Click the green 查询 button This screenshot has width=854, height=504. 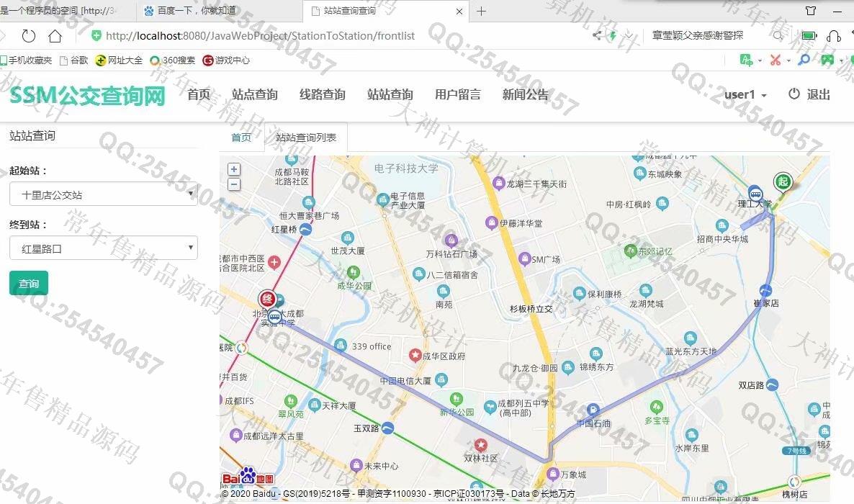(29, 284)
